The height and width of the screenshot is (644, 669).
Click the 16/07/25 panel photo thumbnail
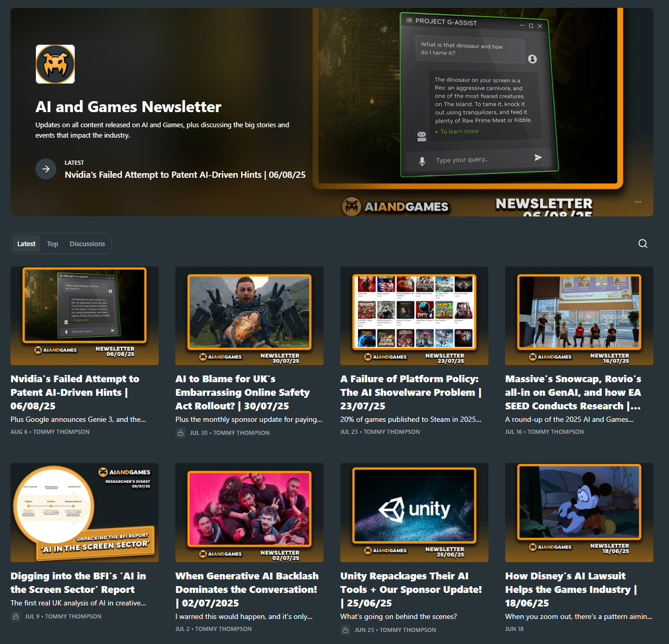click(579, 315)
